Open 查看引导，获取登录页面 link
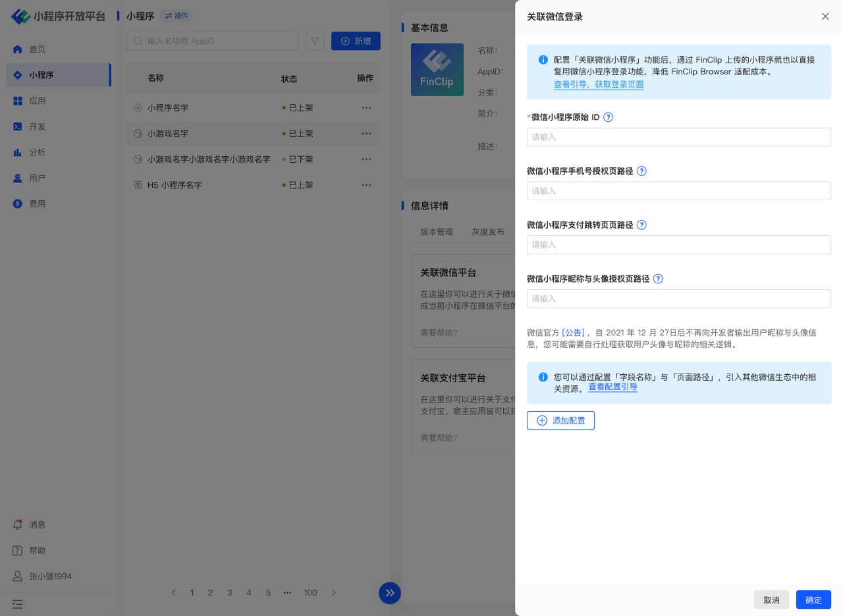This screenshot has height=616, width=843. pyautogui.click(x=599, y=85)
